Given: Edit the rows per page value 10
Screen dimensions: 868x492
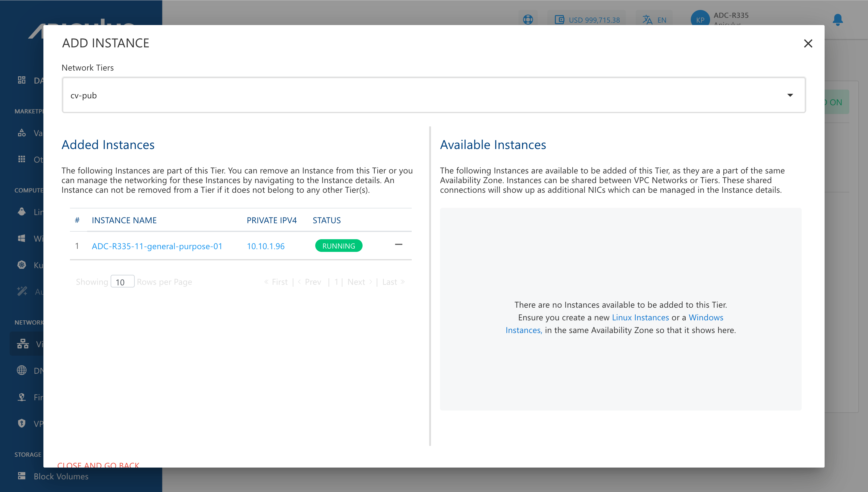Looking at the screenshot, I should pyautogui.click(x=122, y=281).
